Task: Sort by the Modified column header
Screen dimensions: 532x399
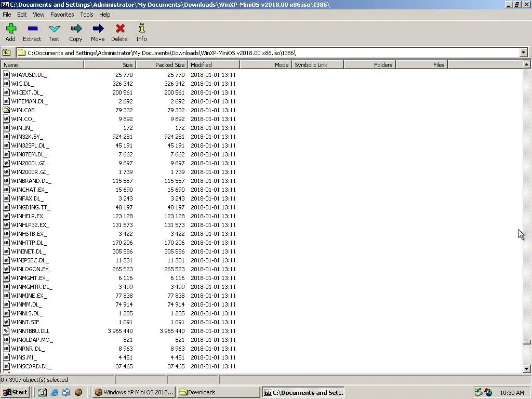Action: 214,65
